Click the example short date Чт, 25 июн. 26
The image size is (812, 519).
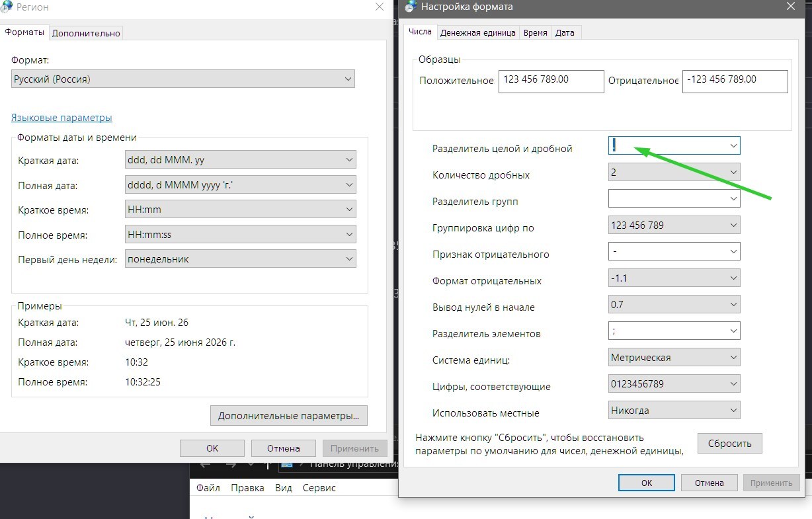click(157, 323)
